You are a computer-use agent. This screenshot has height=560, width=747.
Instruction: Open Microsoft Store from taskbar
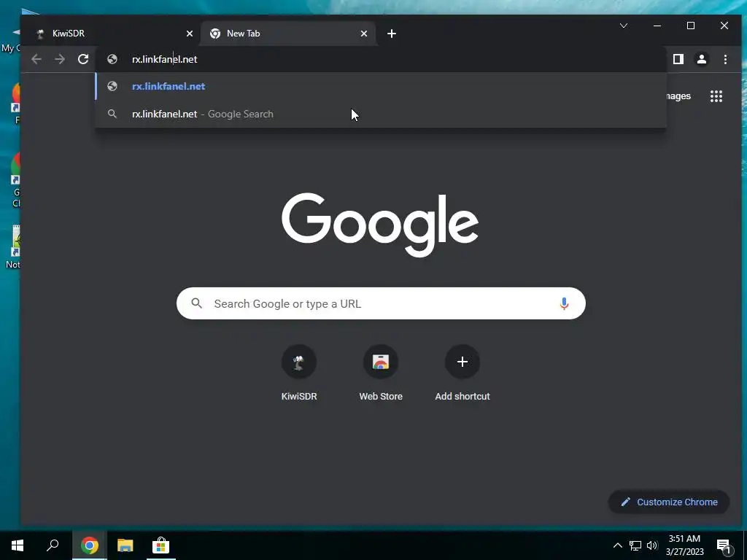coord(160,545)
